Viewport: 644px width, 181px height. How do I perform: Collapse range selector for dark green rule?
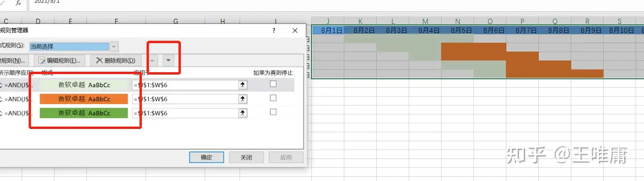tap(243, 113)
